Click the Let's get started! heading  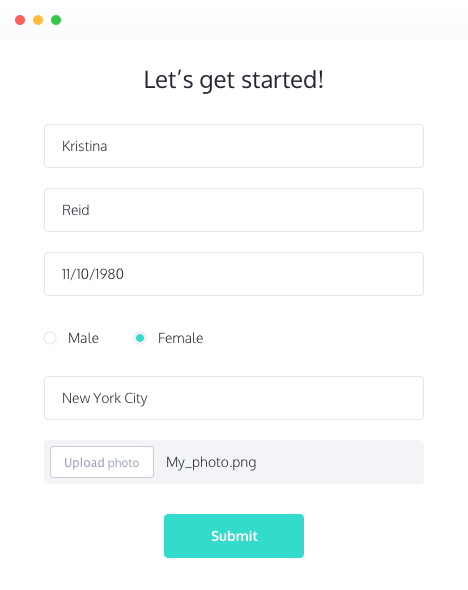click(x=234, y=80)
